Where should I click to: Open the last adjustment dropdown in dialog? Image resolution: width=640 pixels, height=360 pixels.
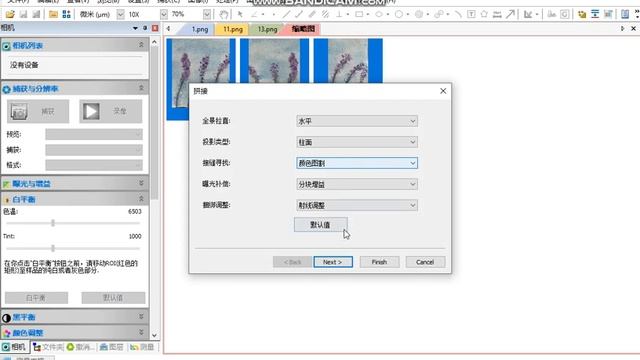[x=357, y=205]
